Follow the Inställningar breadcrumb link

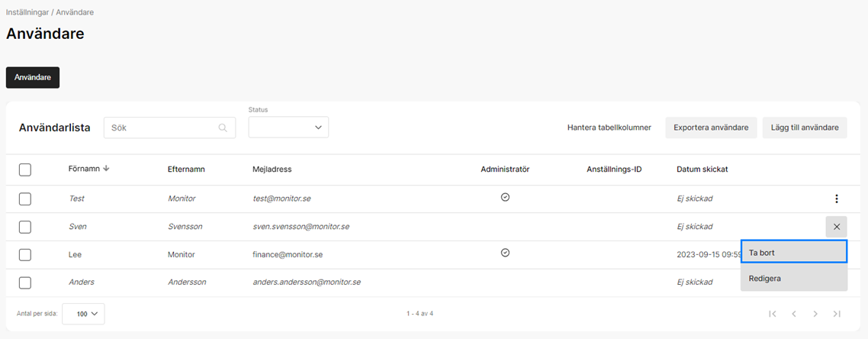[27, 12]
